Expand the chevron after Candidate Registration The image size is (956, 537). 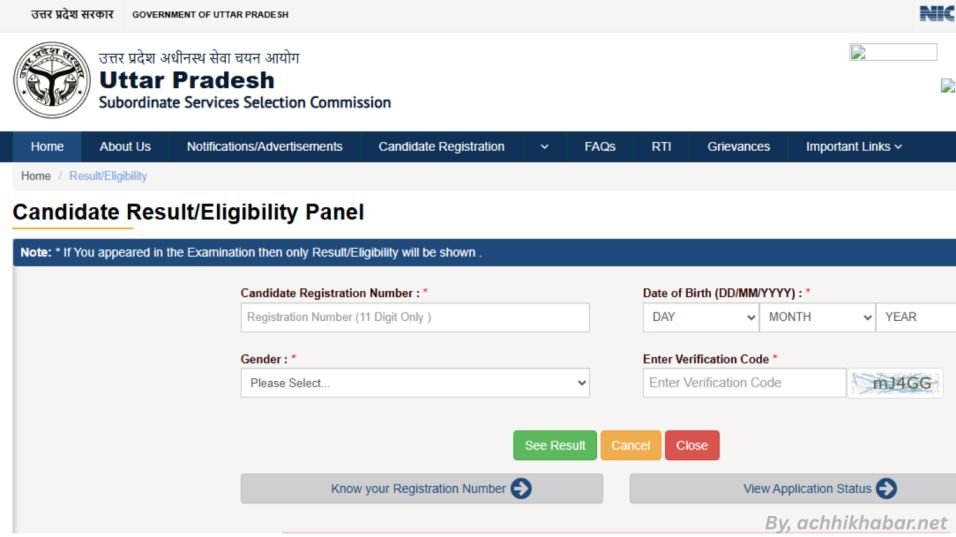coord(545,147)
